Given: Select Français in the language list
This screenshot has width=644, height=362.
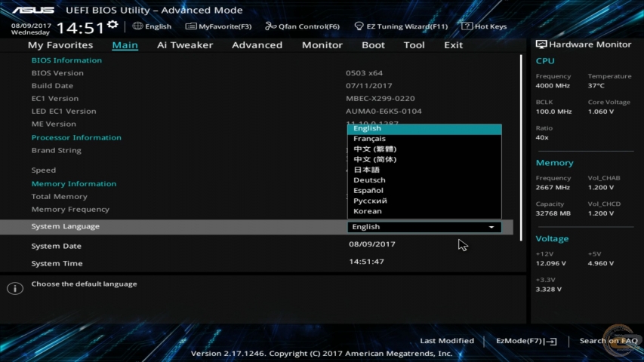Looking at the screenshot, I should [x=424, y=139].
